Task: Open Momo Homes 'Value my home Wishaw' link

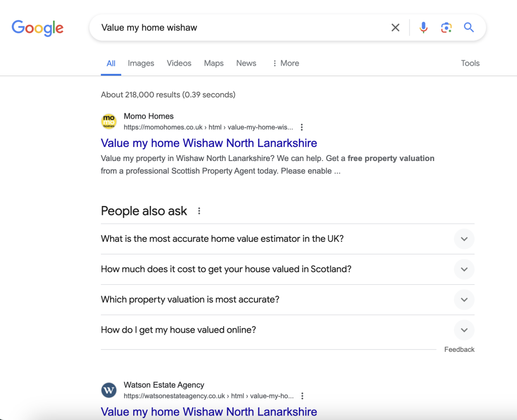Action: pyautogui.click(x=209, y=143)
